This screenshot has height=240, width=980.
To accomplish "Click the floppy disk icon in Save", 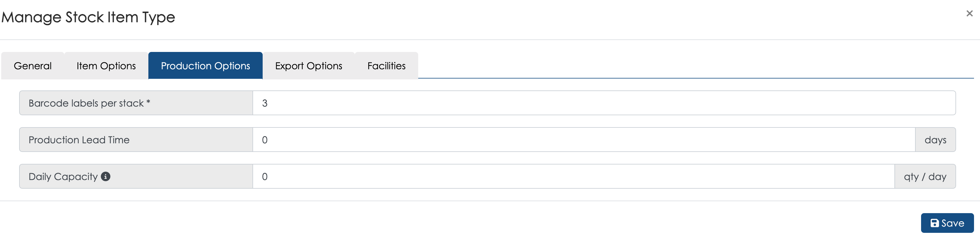I will point(934,223).
